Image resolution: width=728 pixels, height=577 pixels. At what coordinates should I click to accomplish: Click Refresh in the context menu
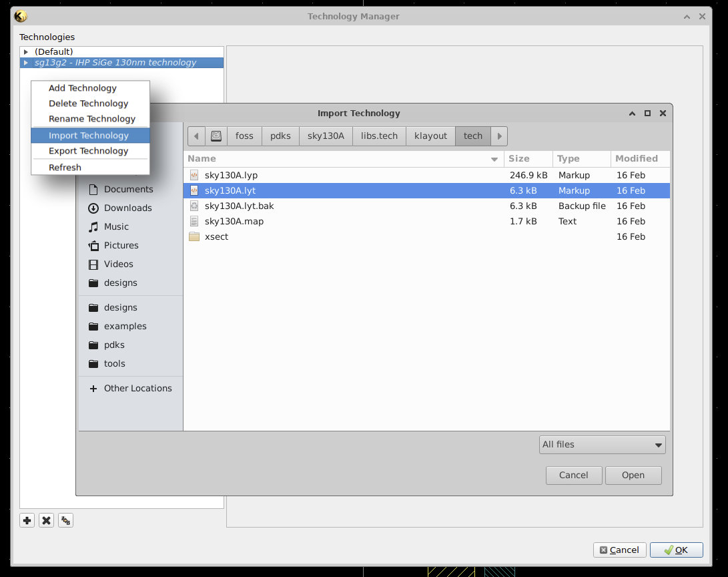tap(65, 168)
